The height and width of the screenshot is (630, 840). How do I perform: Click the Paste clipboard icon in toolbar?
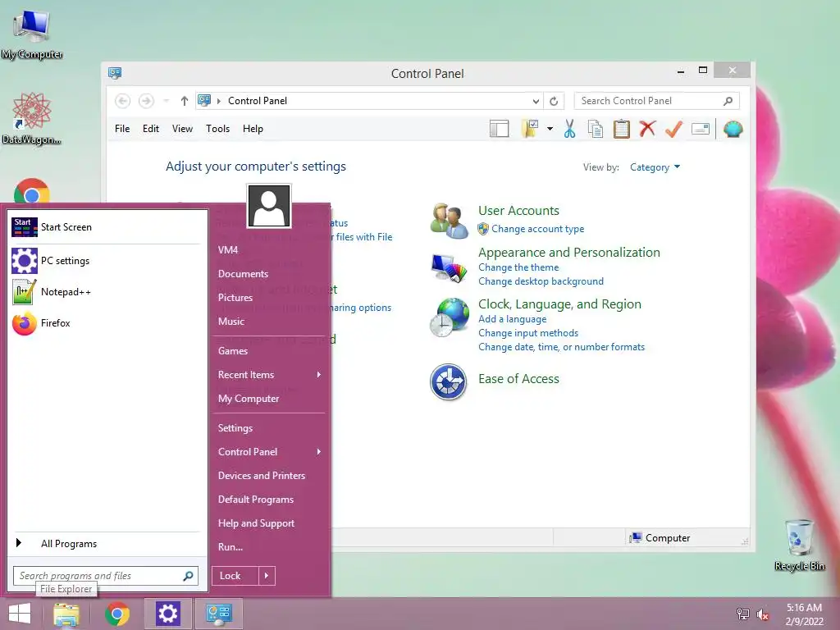[x=622, y=129]
